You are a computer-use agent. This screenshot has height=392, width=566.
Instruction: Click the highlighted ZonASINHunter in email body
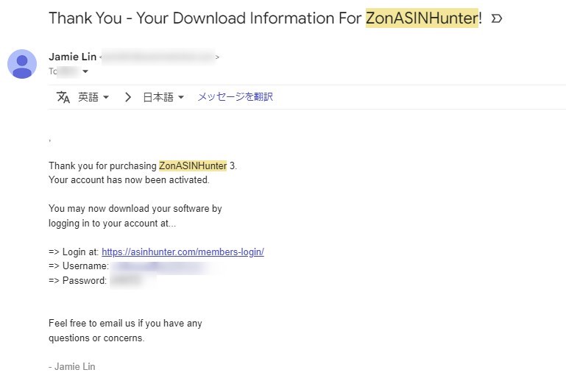click(193, 165)
